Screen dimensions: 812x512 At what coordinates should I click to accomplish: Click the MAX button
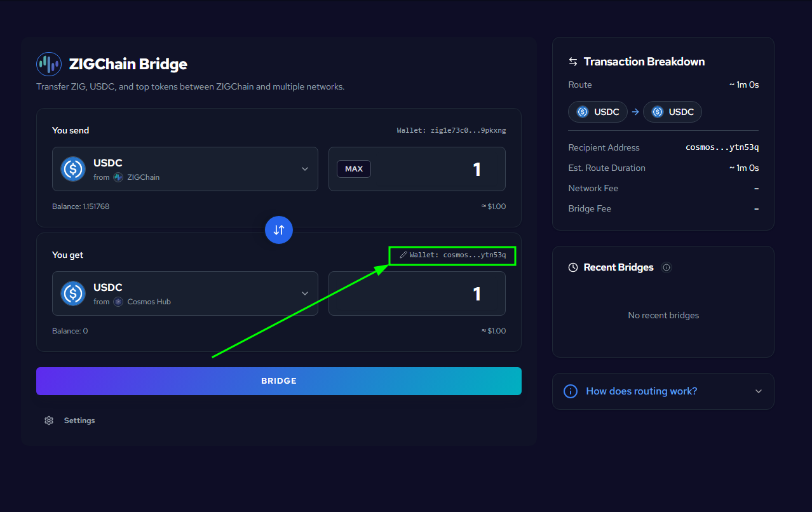click(353, 168)
